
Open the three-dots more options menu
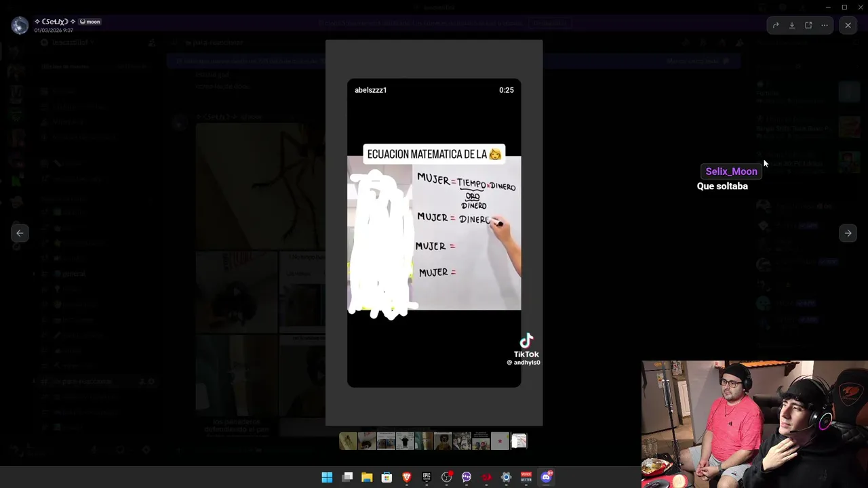point(825,26)
